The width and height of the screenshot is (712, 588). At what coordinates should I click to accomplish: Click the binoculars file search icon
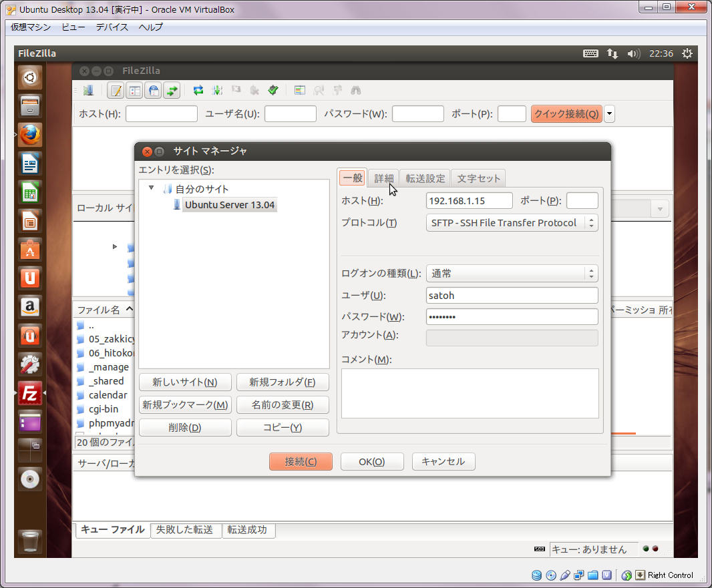coord(356,90)
